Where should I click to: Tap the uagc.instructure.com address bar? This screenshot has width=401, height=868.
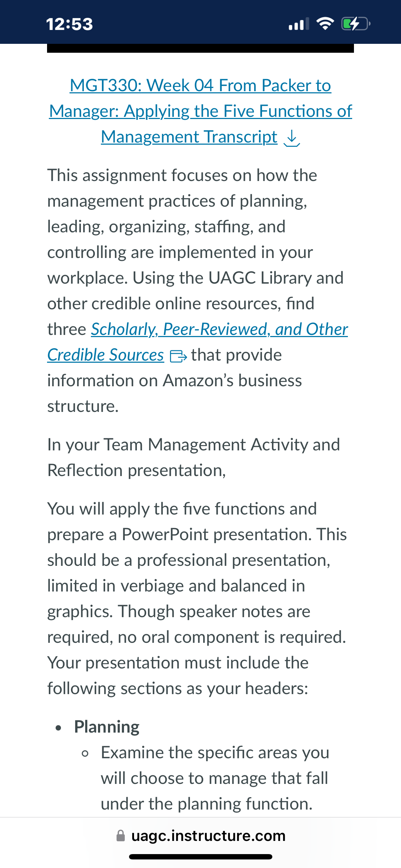[x=201, y=836]
